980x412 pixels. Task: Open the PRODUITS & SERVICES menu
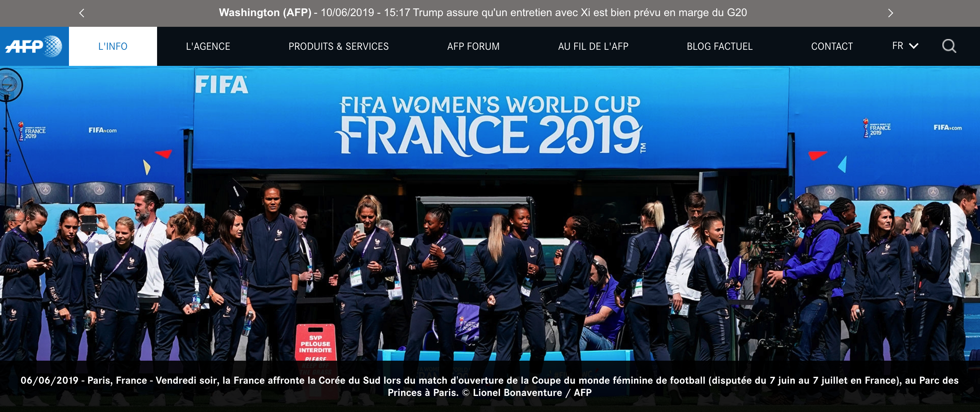click(339, 46)
